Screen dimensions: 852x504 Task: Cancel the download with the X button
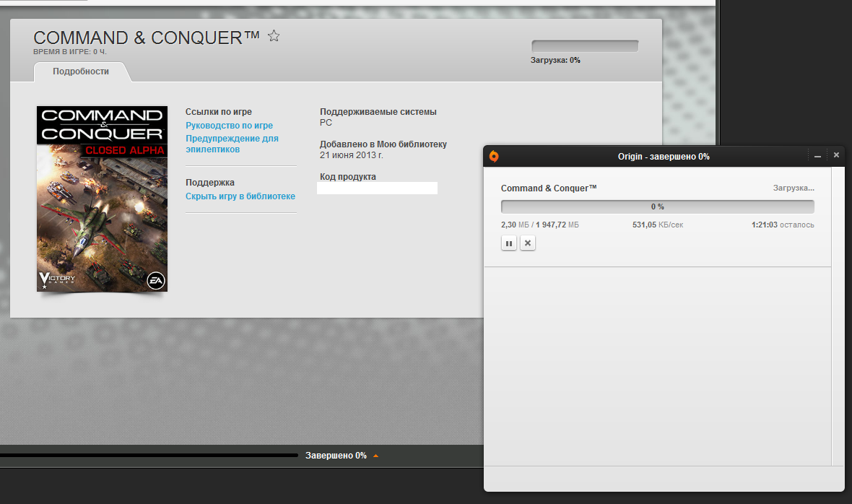[x=528, y=243]
